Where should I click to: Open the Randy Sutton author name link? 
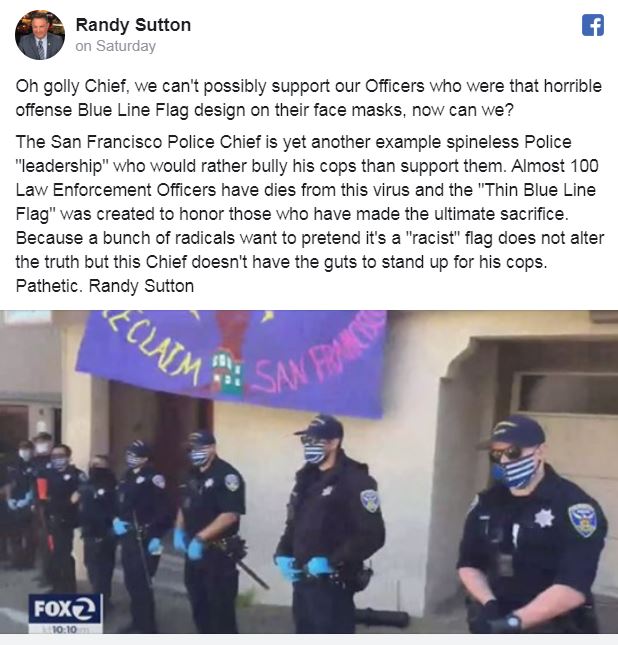click(133, 25)
